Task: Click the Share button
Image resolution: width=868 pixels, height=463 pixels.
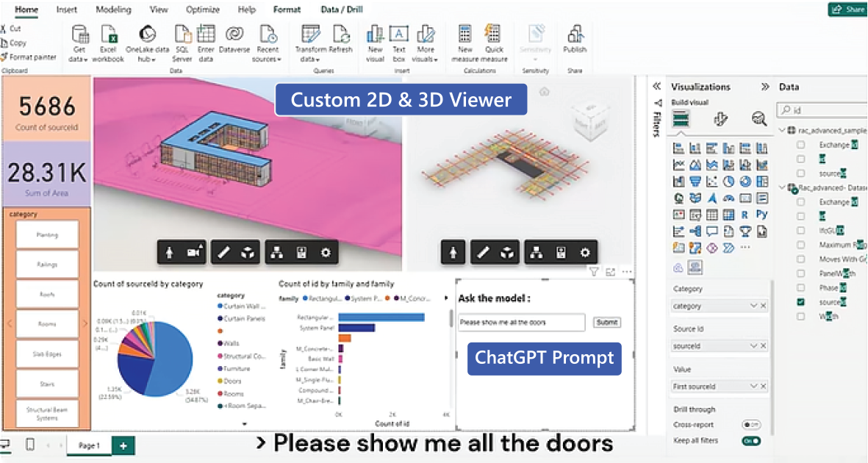Action: coord(847,10)
